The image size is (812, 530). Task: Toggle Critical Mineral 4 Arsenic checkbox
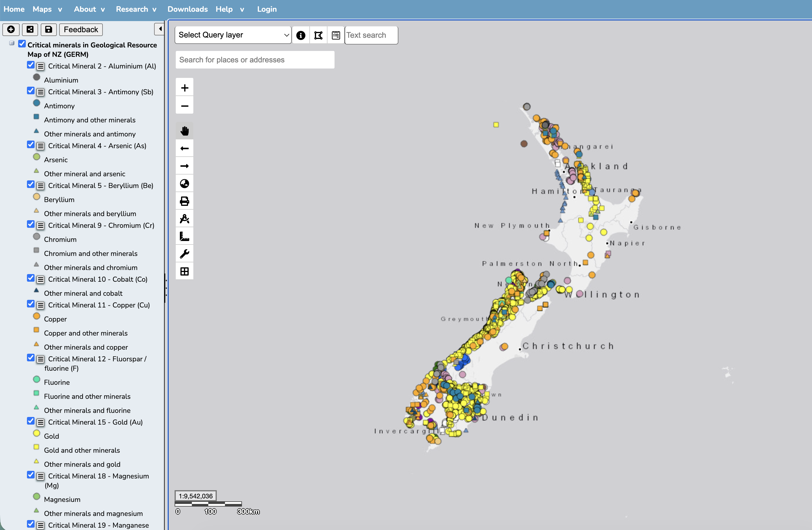(x=31, y=145)
